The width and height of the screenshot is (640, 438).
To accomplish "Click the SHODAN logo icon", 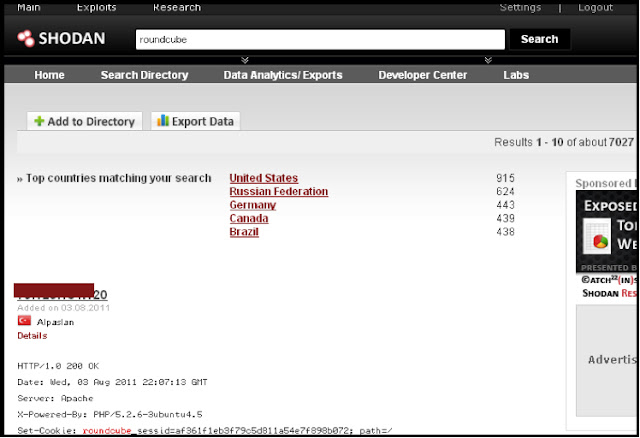I will 26,38.
